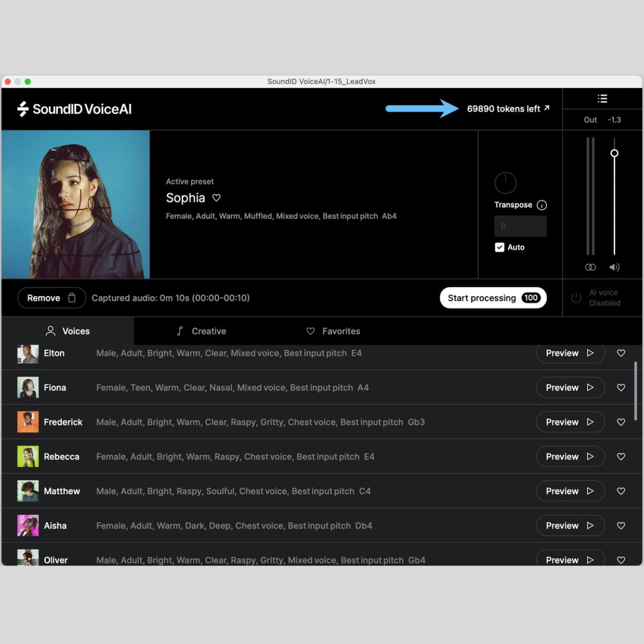Image resolution: width=644 pixels, height=644 pixels.
Task: Preview the Fiona voice
Action: click(570, 387)
